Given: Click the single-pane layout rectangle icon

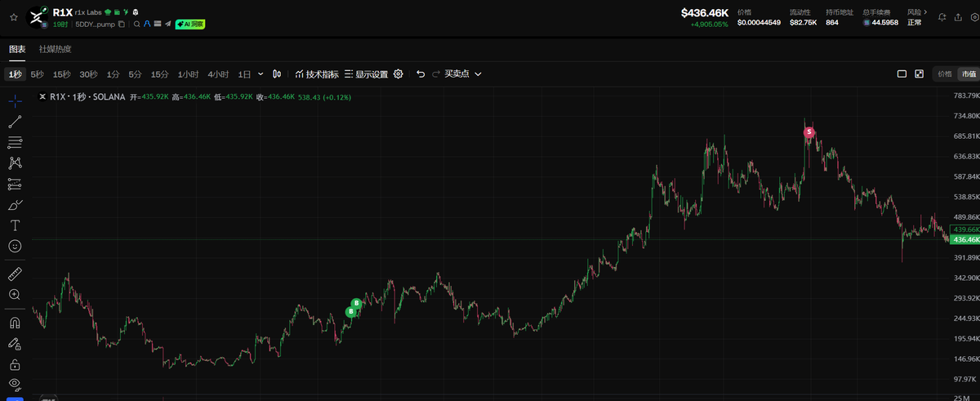Looking at the screenshot, I should [x=902, y=74].
